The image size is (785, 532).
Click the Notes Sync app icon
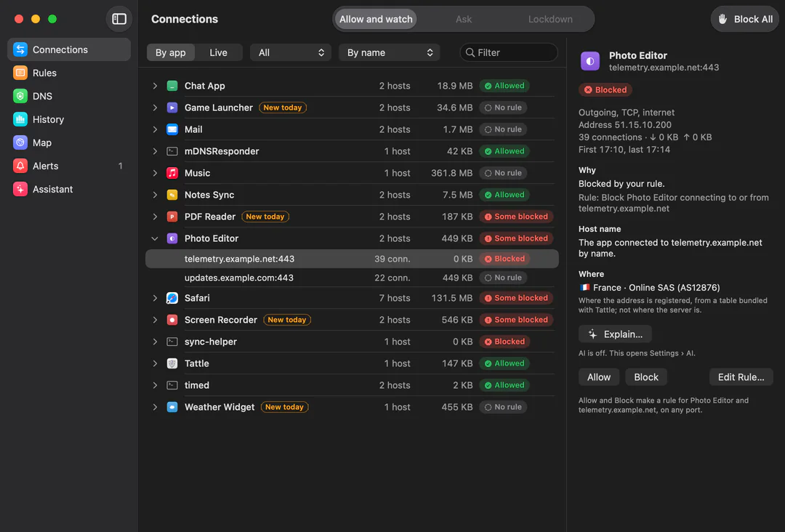[x=172, y=195]
